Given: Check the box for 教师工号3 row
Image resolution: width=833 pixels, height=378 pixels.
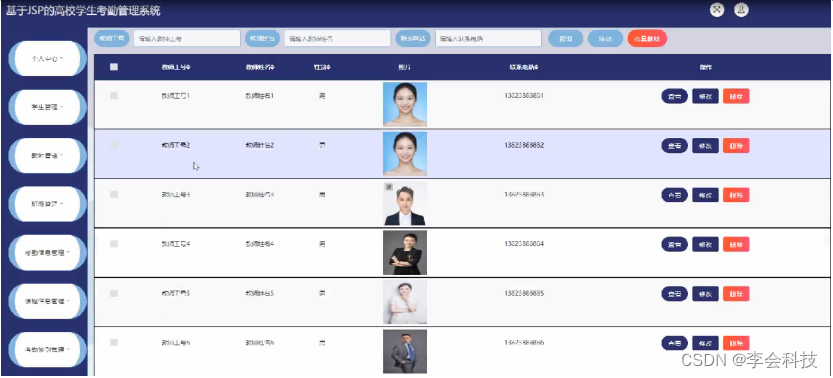Looking at the screenshot, I should [x=114, y=194].
